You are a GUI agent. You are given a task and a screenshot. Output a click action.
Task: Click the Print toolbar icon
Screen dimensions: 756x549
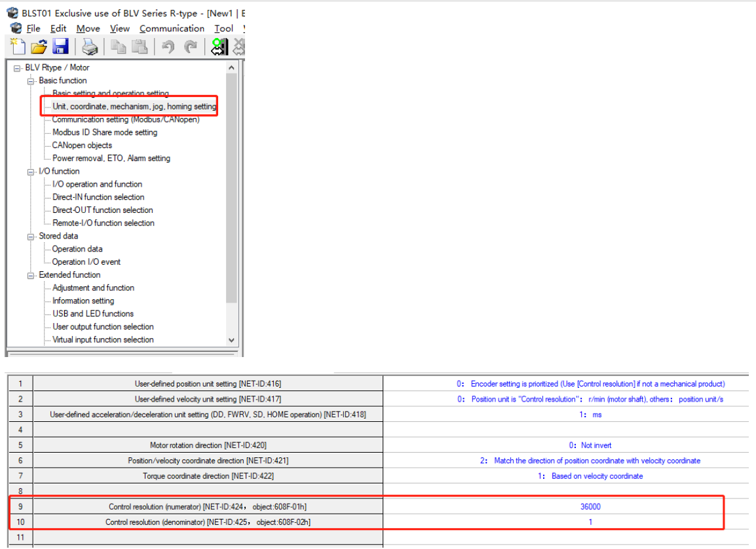coord(89,47)
